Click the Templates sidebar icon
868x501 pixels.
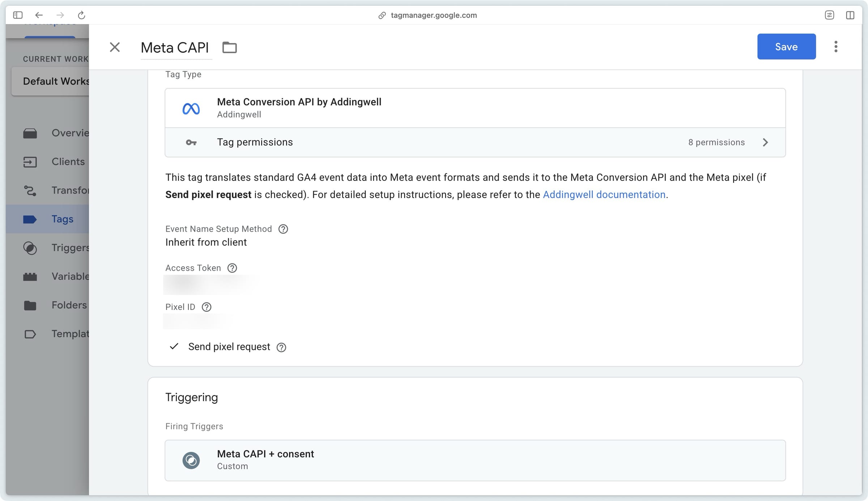[30, 334]
